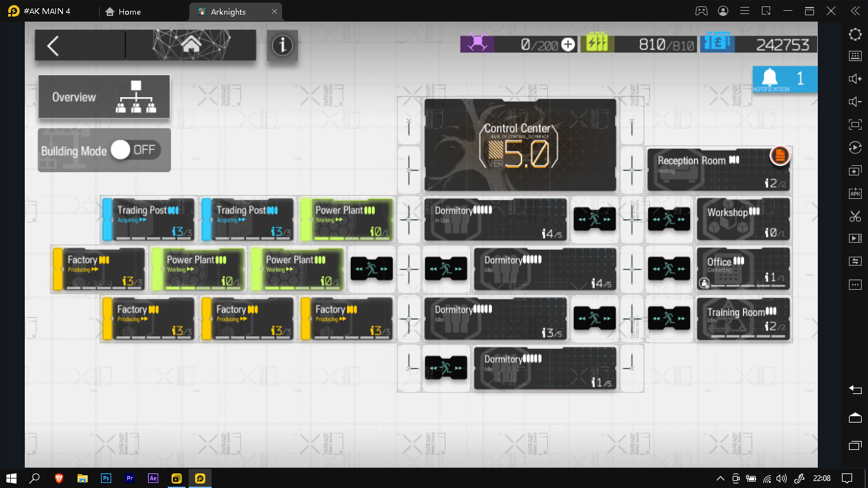Add drones with the plus icon
The image size is (868, 488).
click(x=568, y=44)
